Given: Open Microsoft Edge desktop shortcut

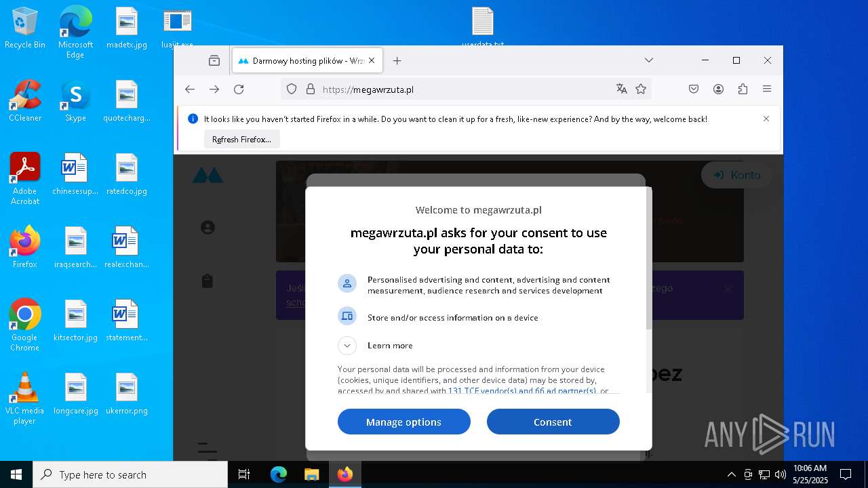Looking at the screenshot, I should pos(75,32).
